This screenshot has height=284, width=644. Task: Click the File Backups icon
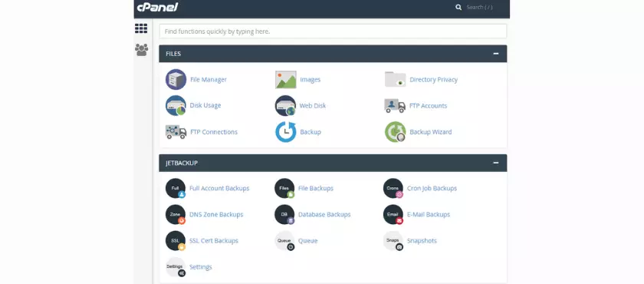[284, 188]
